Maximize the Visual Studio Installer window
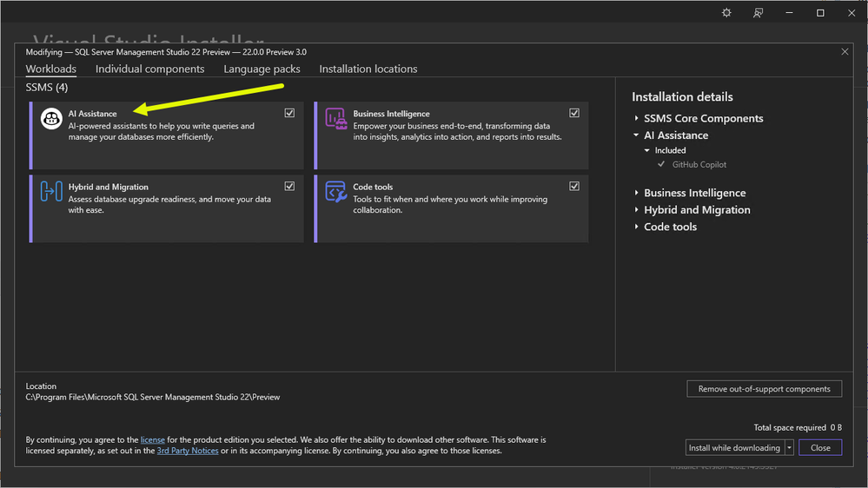The width and height of the screenshot is (868, 488). click(820, 13)
